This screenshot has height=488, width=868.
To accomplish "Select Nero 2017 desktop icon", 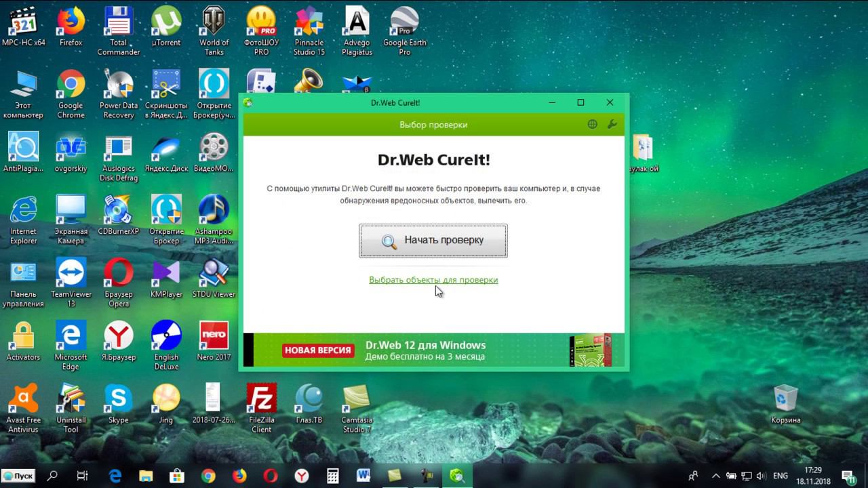I will [214, 342].
